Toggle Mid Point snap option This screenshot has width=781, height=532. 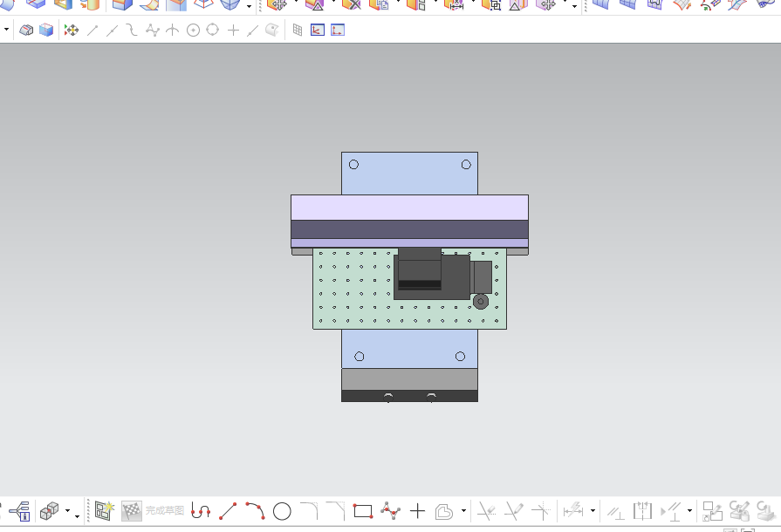click(113, 31)
